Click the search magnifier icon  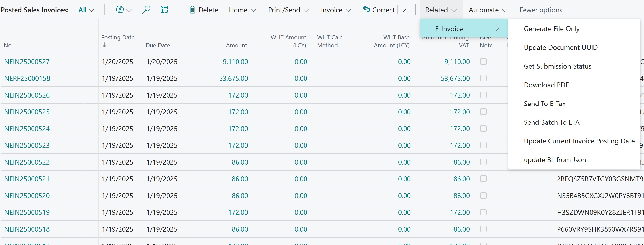[x=147, y=10]
